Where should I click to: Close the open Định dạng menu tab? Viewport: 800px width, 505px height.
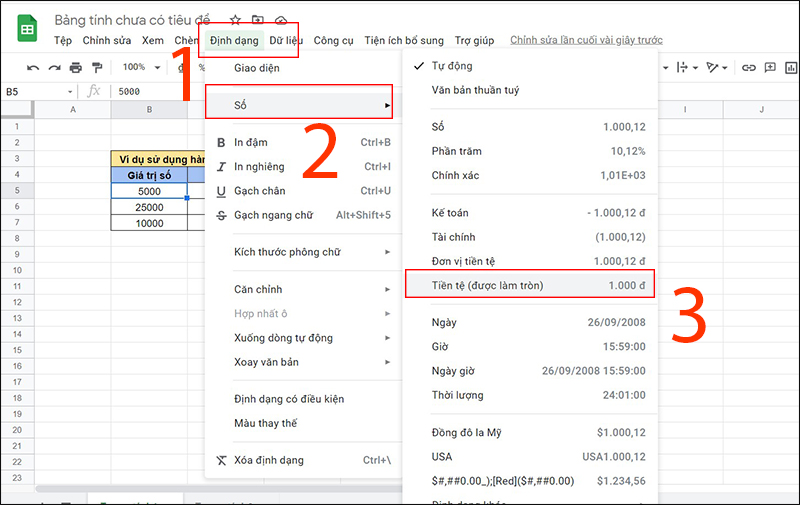(234, 40)
